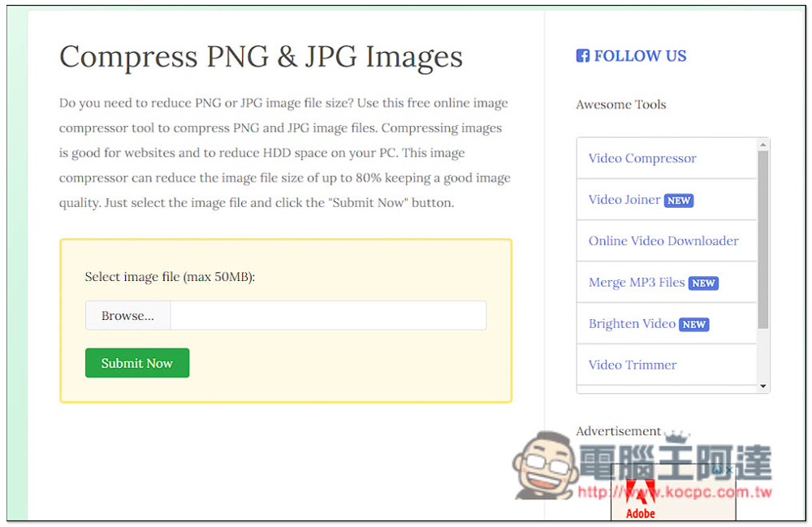Click the Awesome Tools list scrollbar thumb
Image resolution: width=812 pixels, height=527 pixels.
click(x=762, y=240)
